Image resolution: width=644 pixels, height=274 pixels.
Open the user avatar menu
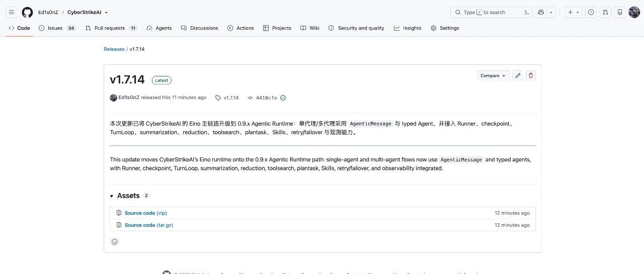[634, 12]
